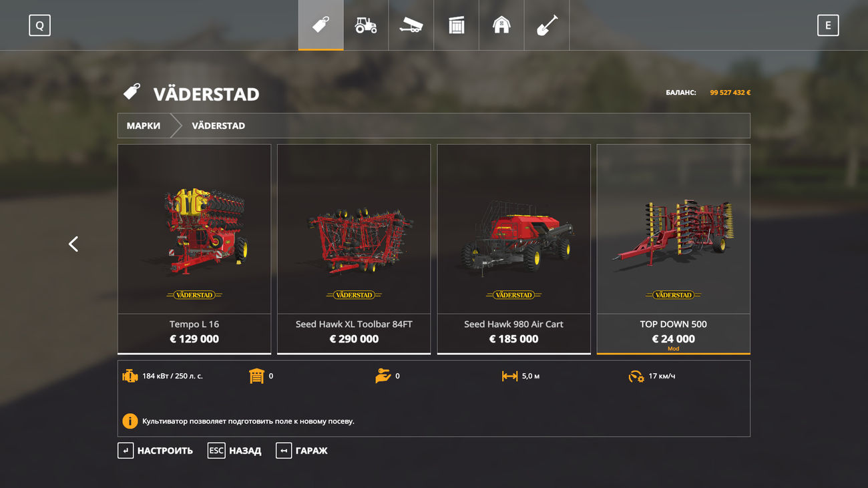Go to previous page with left arrow

[x=73, y=244]
